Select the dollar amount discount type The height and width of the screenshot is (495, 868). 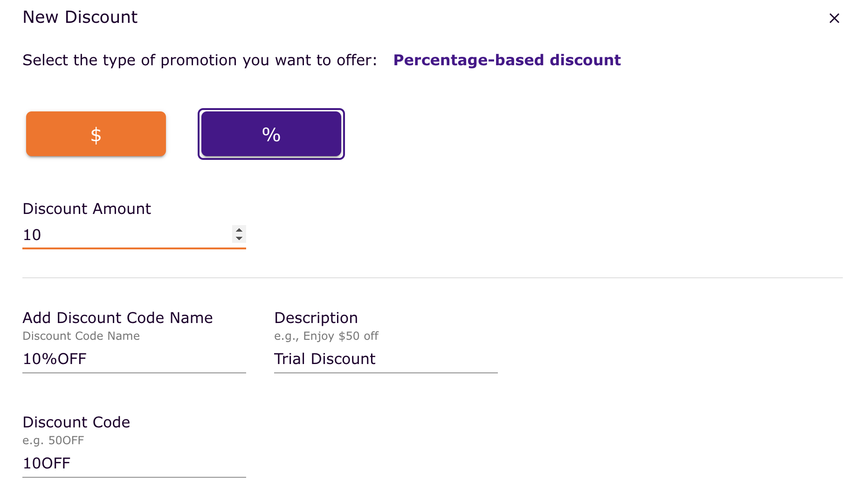tap(96, 134)
